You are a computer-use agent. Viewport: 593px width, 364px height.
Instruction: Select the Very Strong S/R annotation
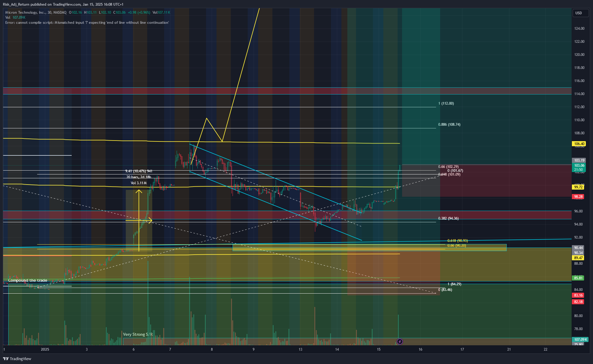click(x=138, y=335)
